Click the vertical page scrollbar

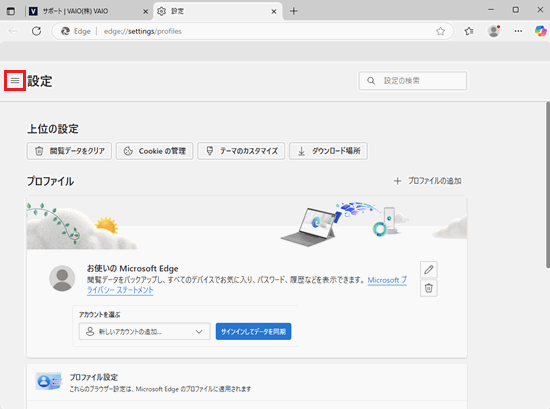tap(548, 186)
